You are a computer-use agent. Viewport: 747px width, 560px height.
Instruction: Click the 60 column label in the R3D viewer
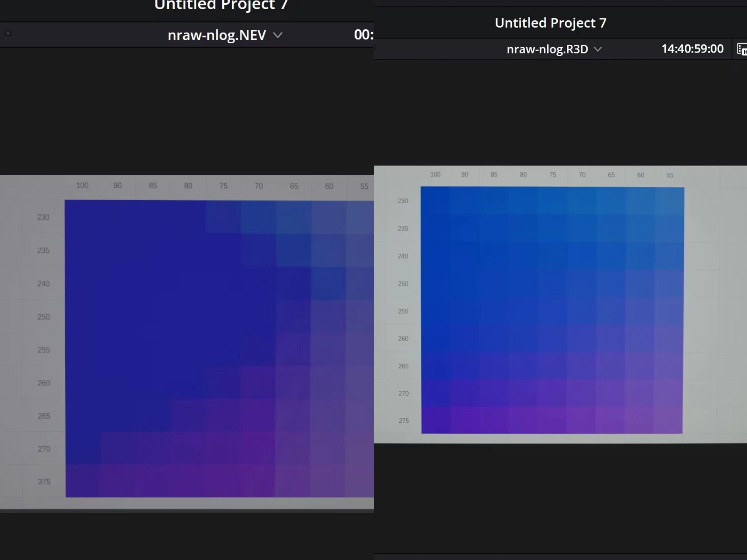[x=641, y=175]
